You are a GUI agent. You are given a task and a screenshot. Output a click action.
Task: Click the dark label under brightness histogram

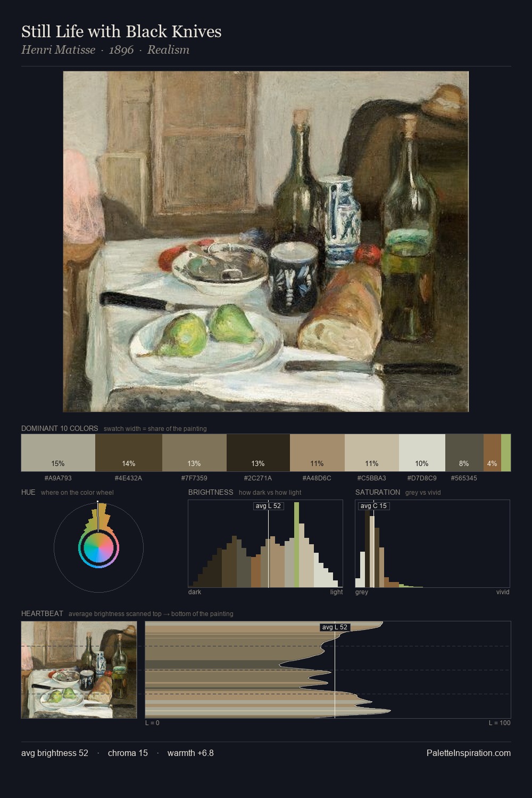[x=195, y=592]
